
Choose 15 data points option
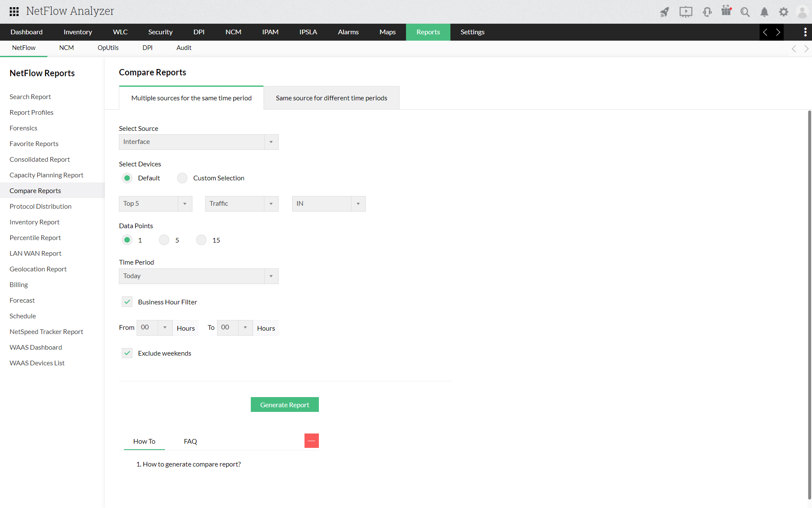pyautogui.click(x=201, y=240)
